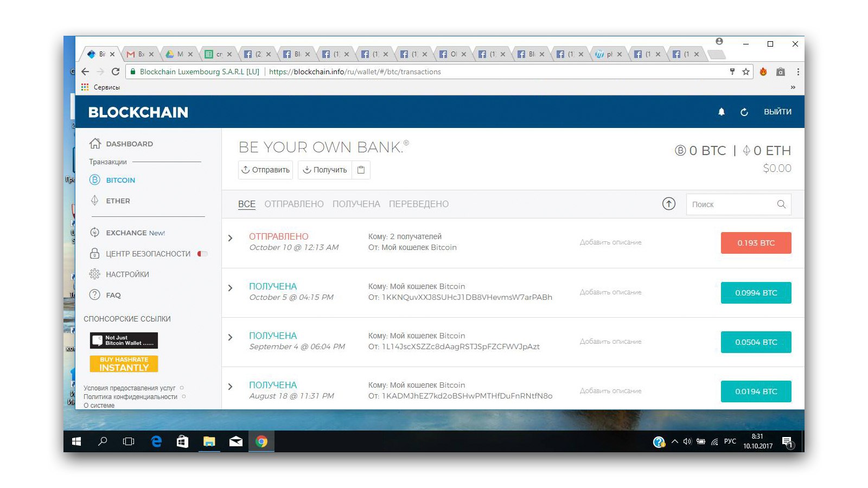The width and height of the screenshot is (868, 488).
Task: Toggle the red security center indicator
Action: pyautogui.click(x=202, y=254)
